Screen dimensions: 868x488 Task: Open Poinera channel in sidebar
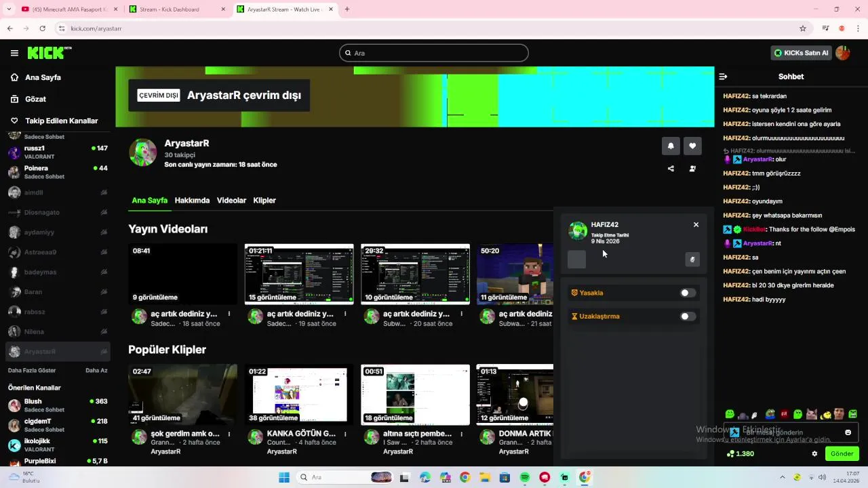coord(58,172)
